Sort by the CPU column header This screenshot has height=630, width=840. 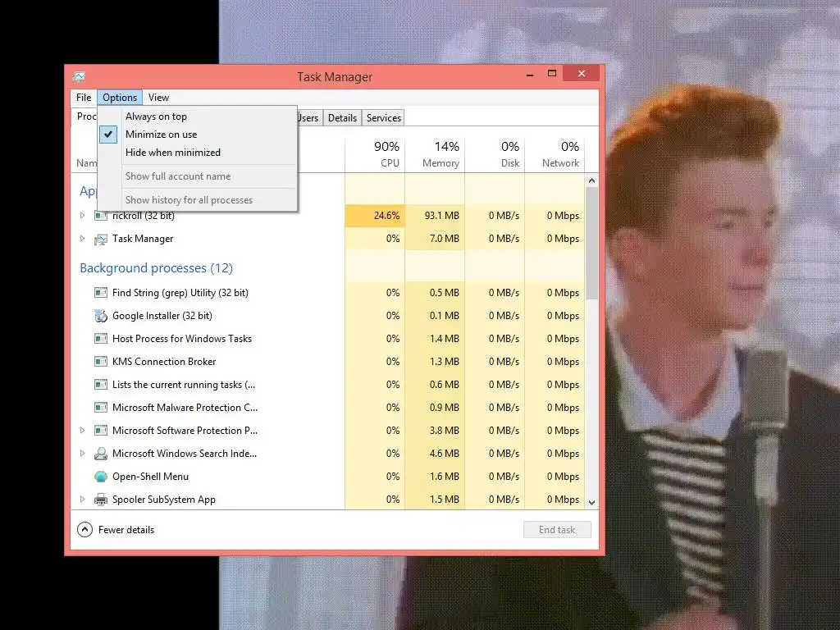pos(375,154)
